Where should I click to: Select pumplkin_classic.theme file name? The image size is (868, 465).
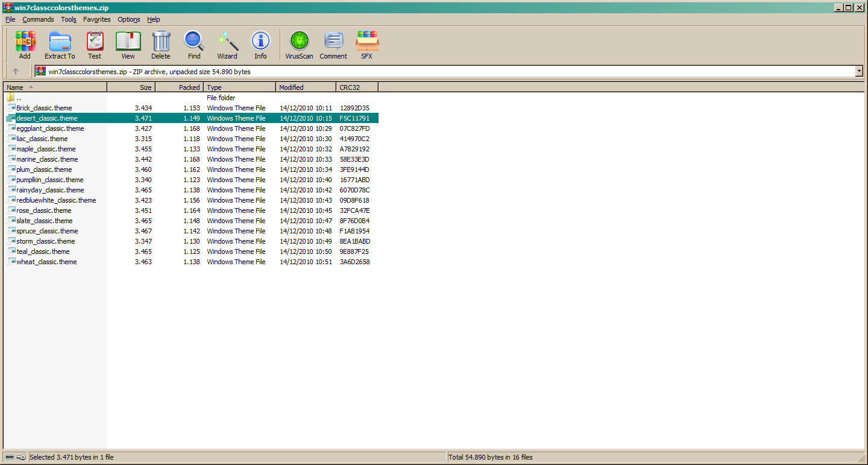click(50, 180)
